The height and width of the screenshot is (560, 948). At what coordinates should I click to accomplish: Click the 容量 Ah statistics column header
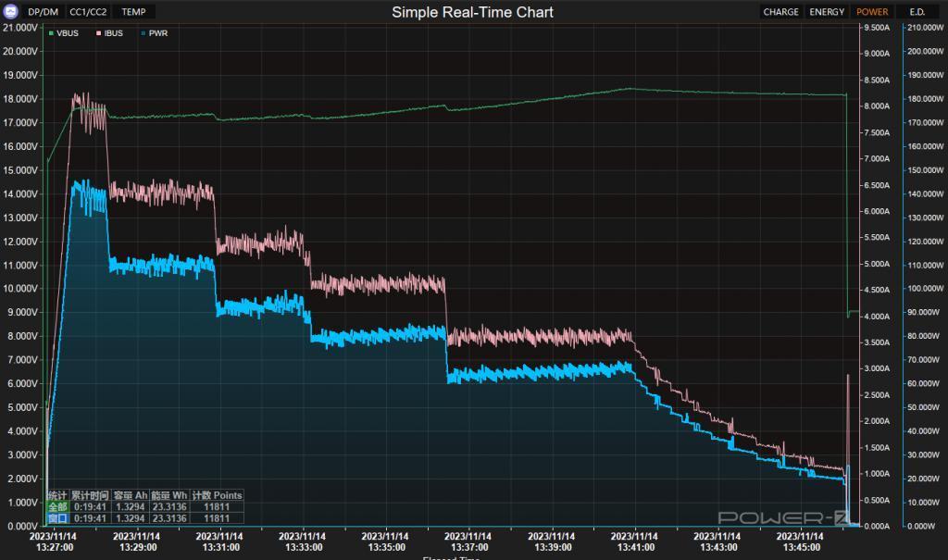pos(131,496)
